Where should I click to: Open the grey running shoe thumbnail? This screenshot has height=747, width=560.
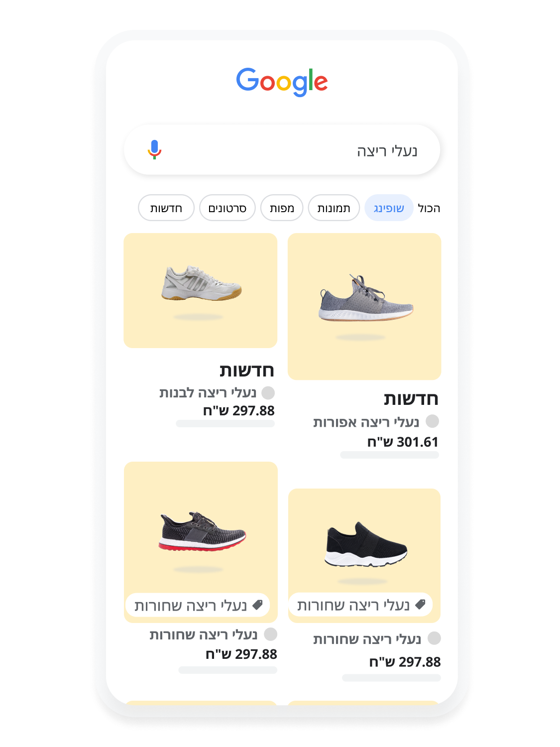pos(364,307)
